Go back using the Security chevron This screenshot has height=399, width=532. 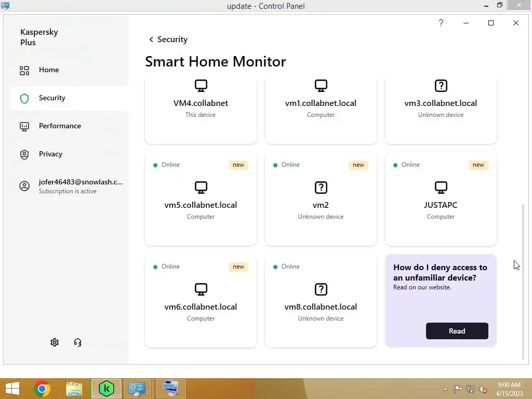click(151, 39)
